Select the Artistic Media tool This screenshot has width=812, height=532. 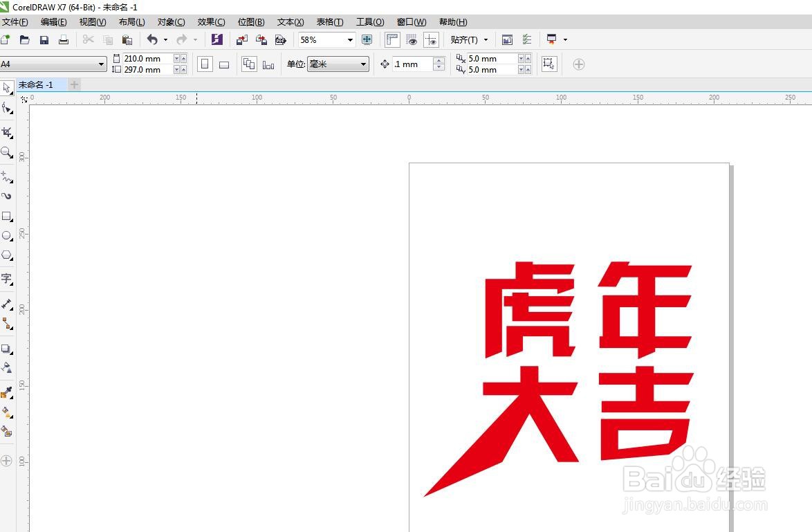tap(7, 196)
